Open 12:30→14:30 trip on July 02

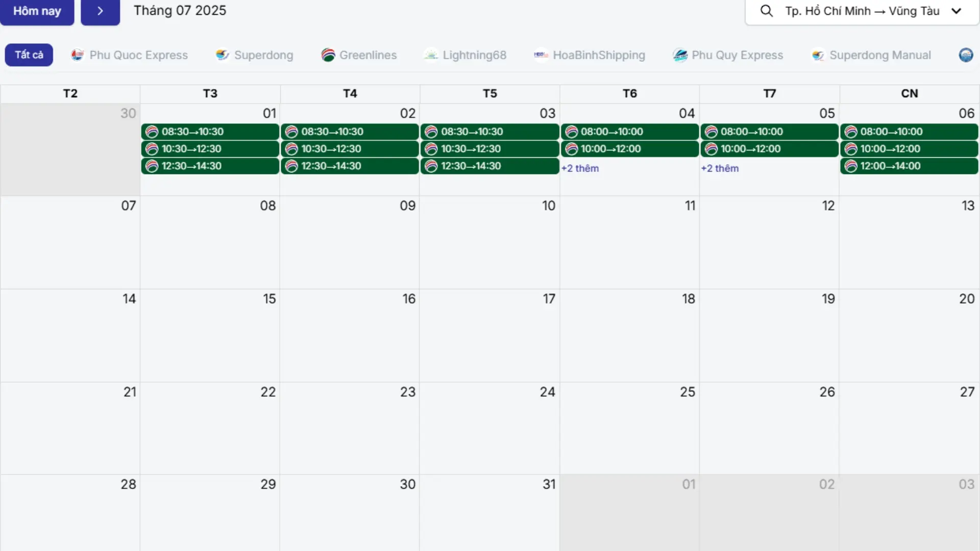coord(350,166)
